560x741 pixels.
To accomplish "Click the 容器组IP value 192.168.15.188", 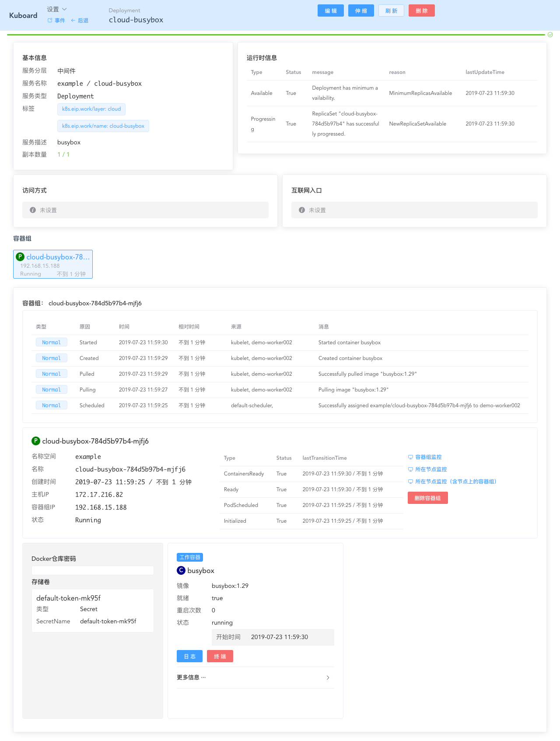I will click(x=101, y=507).
